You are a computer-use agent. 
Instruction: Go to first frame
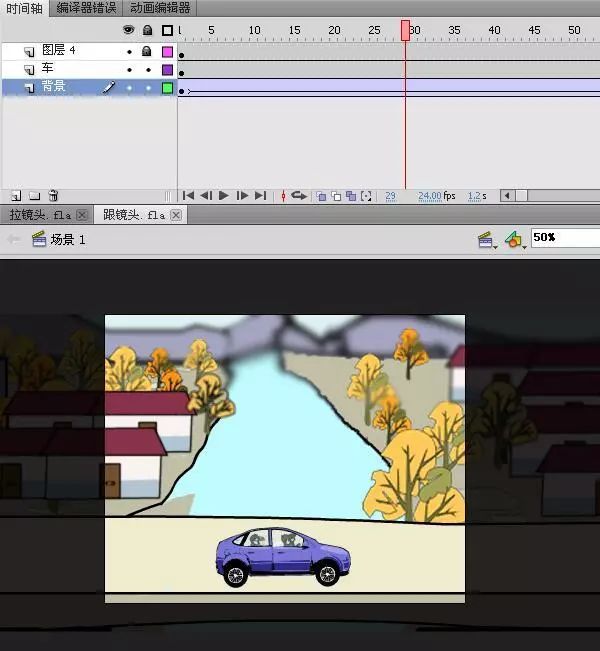point(188,195)
